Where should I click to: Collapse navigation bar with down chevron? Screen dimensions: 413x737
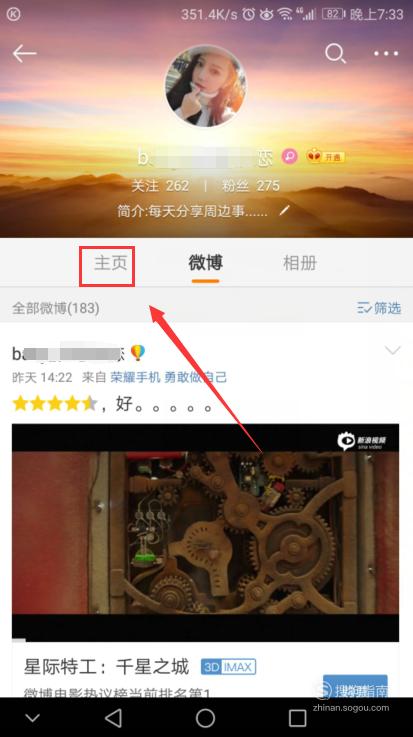point(32,718)
